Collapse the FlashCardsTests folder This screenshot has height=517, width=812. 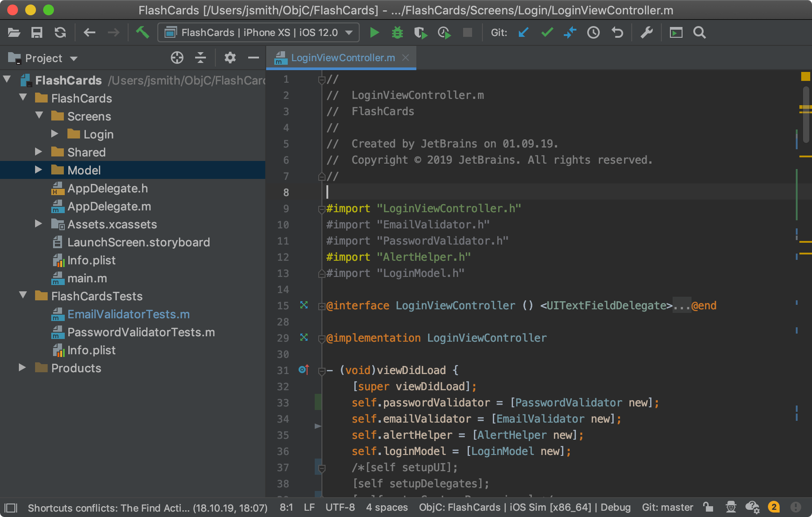pyautogui.click(x=23, y=295)
